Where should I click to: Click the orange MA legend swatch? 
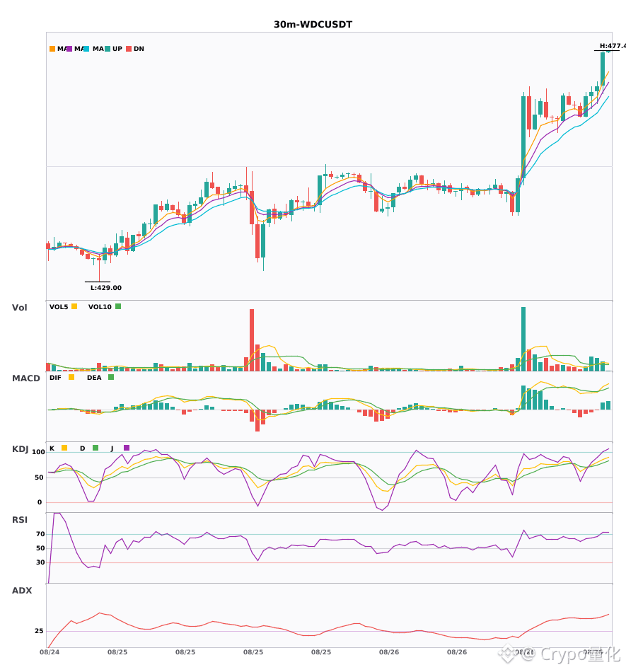tap(52, 49)
